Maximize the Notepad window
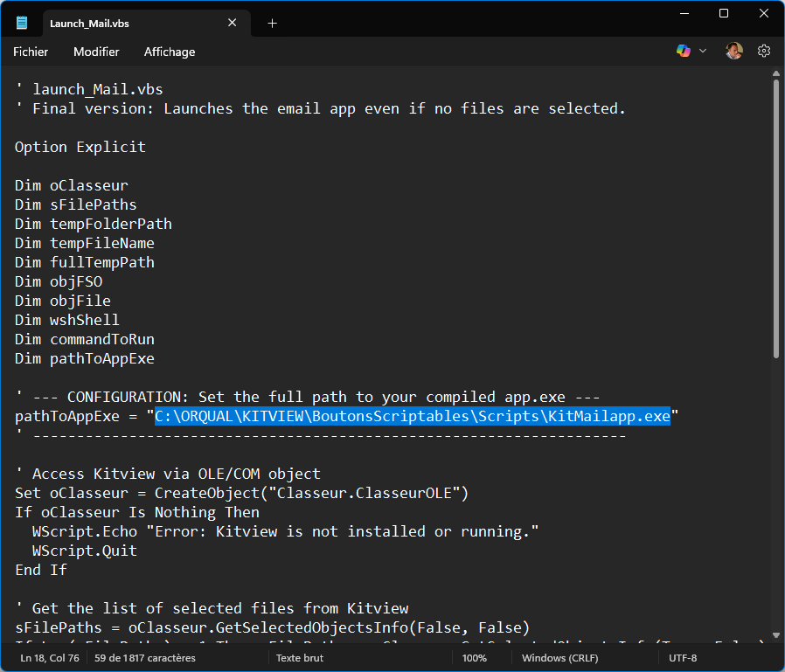 723,13
